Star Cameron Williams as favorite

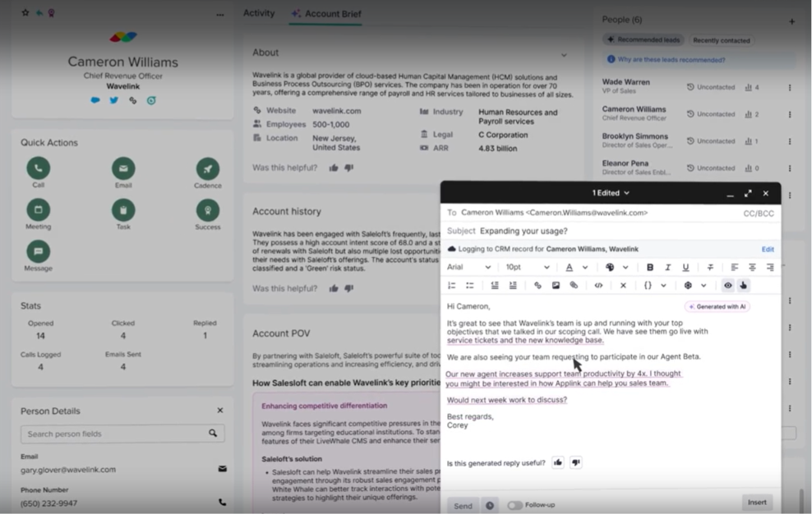coord(25,12)
